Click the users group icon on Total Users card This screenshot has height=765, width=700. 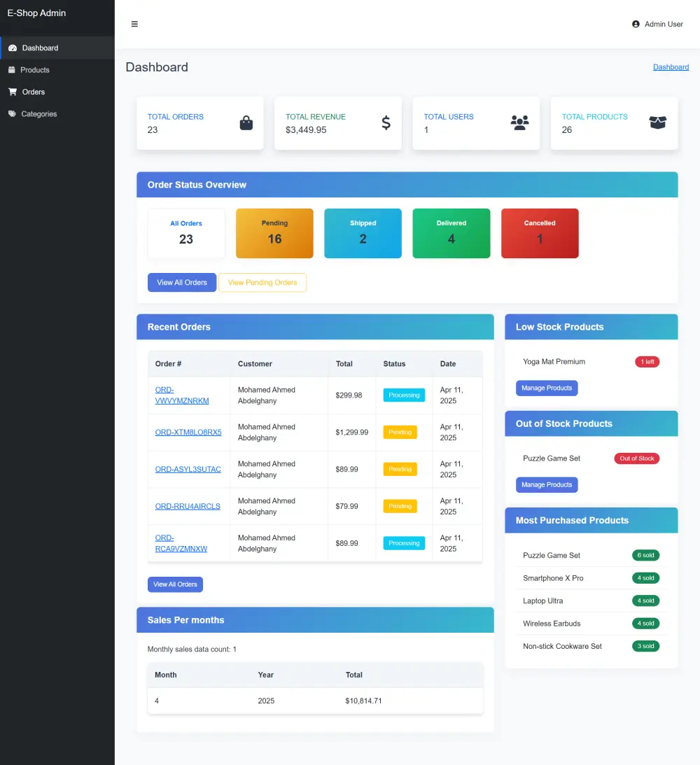tap(520, 122)
